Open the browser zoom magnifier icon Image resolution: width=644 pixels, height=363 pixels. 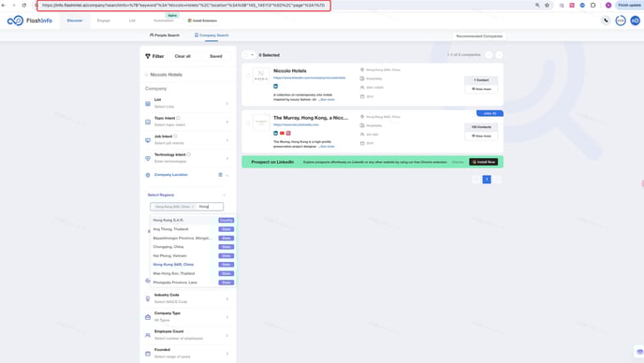click(x=537, y=6)
